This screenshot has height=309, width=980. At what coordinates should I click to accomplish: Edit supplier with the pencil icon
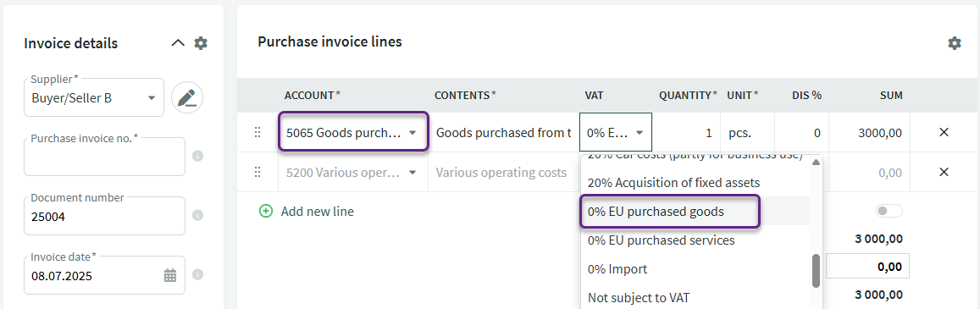point(187,98)
